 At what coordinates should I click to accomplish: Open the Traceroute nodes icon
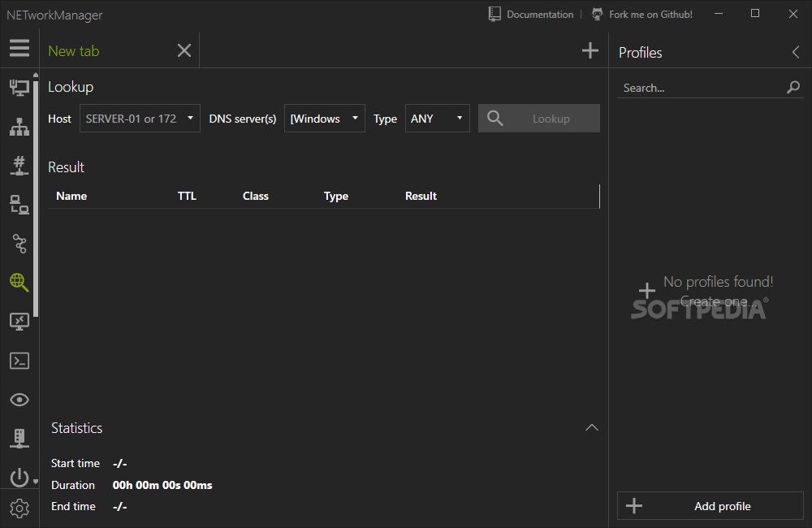pyautogui.click(x=19, y=244)
